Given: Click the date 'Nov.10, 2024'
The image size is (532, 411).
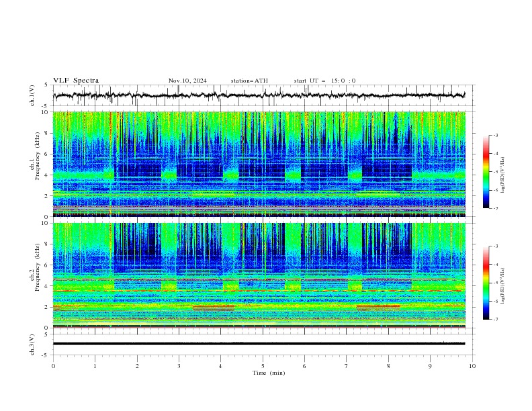Looking at the screenshot, I should point(187,81).
